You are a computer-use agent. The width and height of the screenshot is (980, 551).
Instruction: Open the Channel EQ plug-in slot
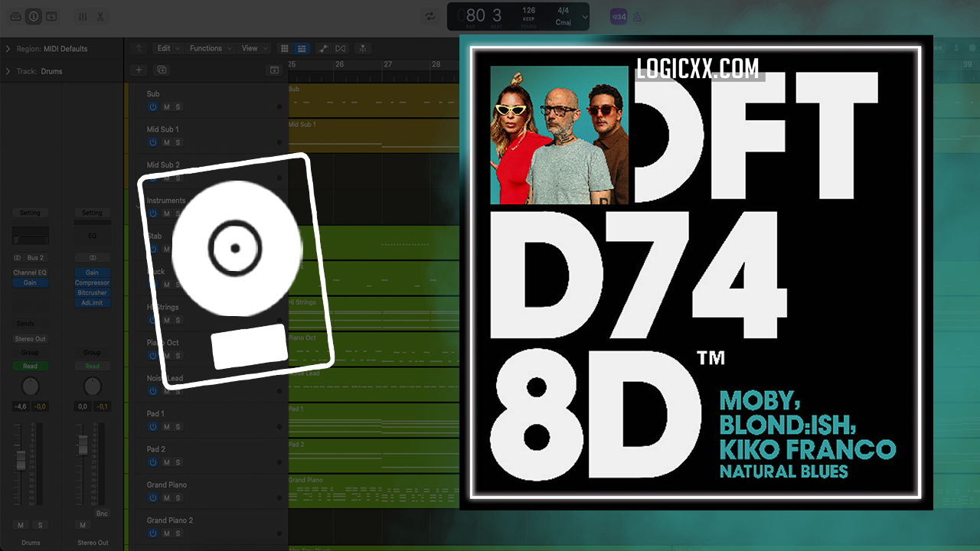tap(30, 273)
